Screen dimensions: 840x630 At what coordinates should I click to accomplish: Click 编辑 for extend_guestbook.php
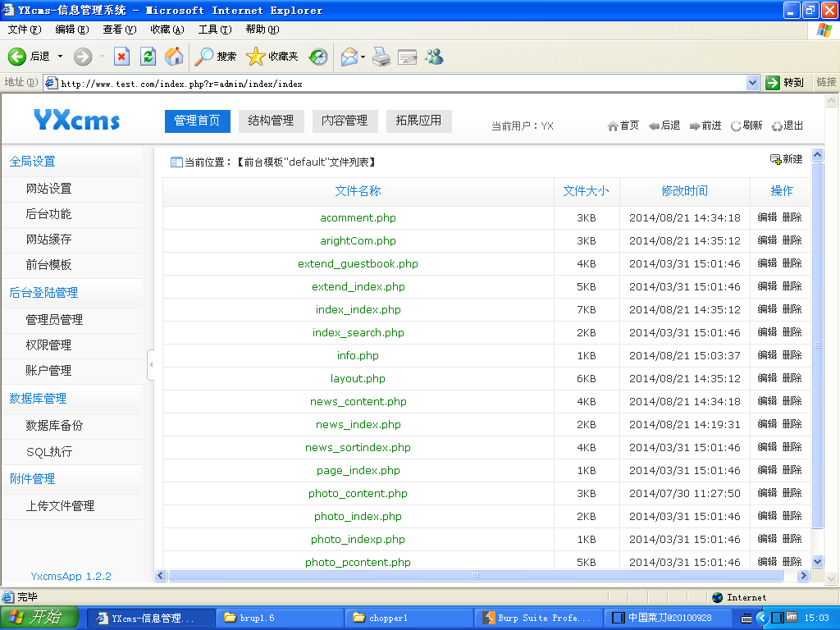(x=767, y=263)
